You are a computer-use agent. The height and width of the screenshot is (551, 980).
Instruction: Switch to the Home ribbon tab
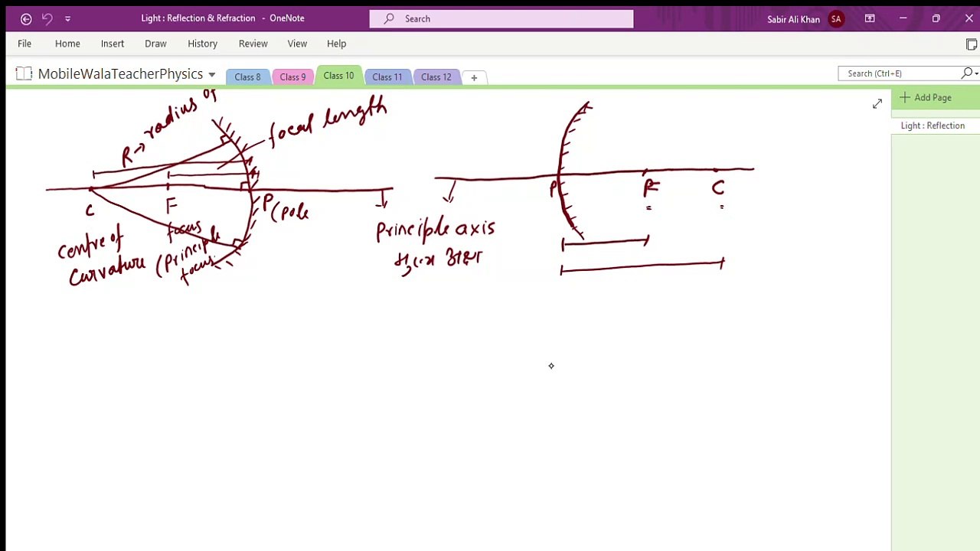click(x=67, y=44)
